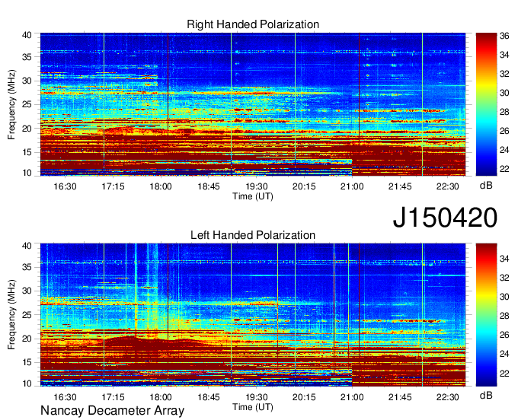The height and width of the screenshot is (420, 518).
Task: Click the 30 dB value on Right Handed colorbar
Action: pyautogui.click(x=504, y=93)
